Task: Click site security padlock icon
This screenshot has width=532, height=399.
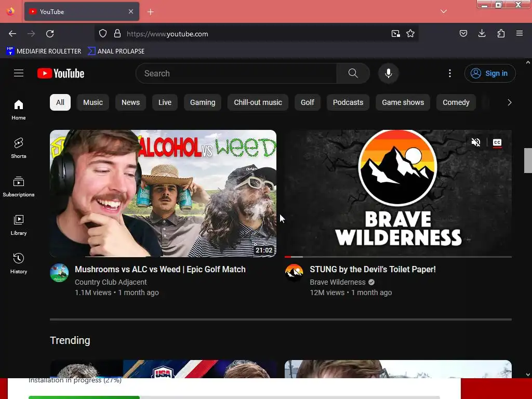Action: (x=117, y=34)
